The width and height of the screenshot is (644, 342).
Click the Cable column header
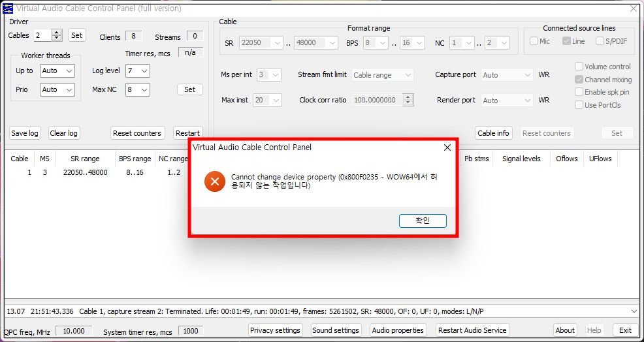[20, 159]
